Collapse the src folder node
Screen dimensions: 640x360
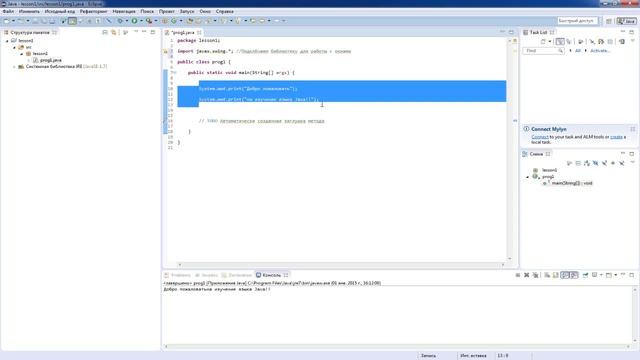[x=14, y=47]
